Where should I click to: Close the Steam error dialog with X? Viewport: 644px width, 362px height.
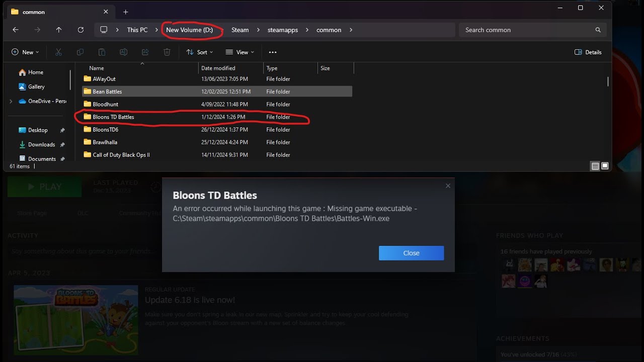448,186
